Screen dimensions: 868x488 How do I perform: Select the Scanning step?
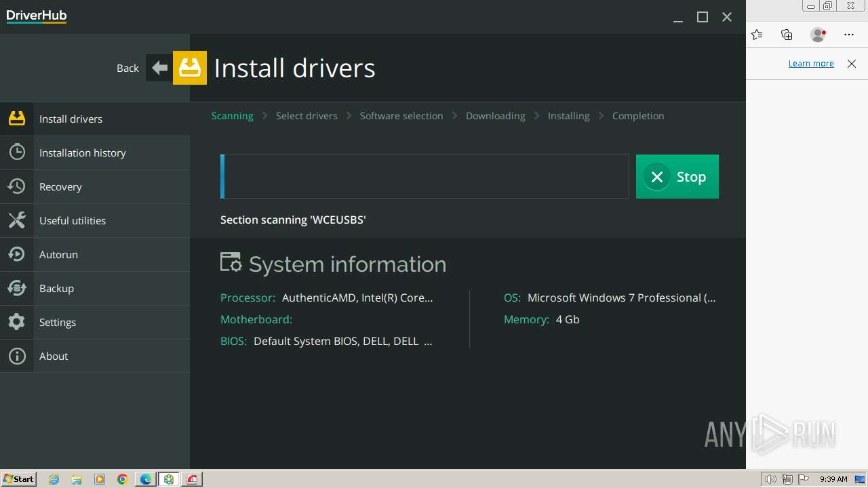coord(232,116)
